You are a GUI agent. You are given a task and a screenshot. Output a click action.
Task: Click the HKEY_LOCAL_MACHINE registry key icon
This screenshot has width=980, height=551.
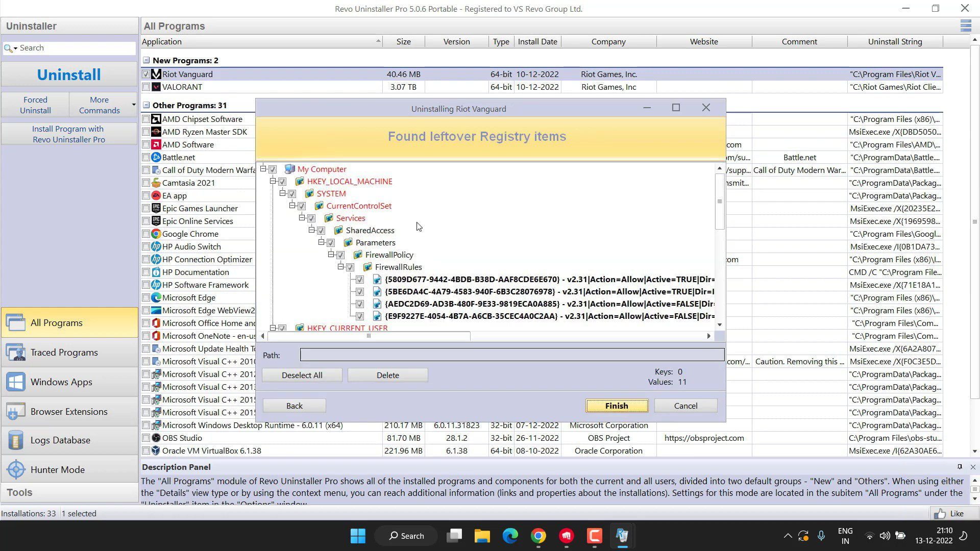(x=300, y=182)
